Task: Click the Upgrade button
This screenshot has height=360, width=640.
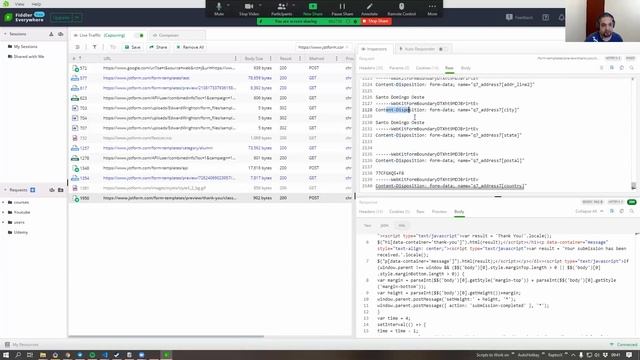Action: click(x=61, y=18)
